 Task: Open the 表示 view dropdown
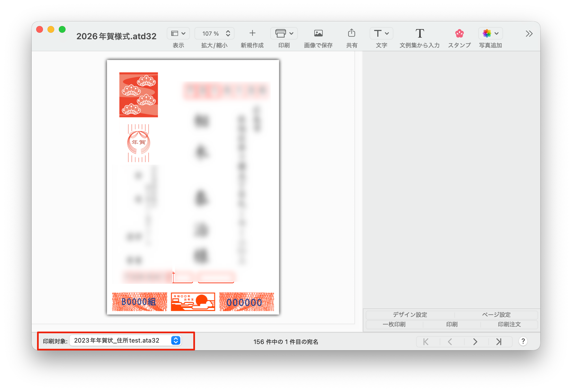click(178, 33)
